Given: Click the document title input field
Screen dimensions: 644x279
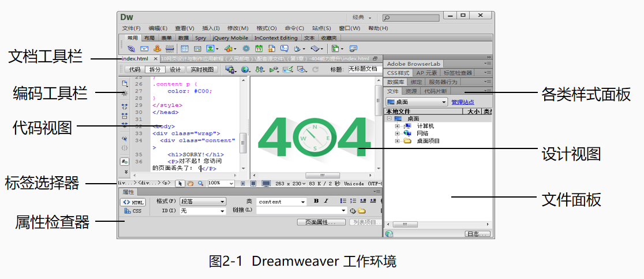Looking at the screenshot, I should 365,69.
